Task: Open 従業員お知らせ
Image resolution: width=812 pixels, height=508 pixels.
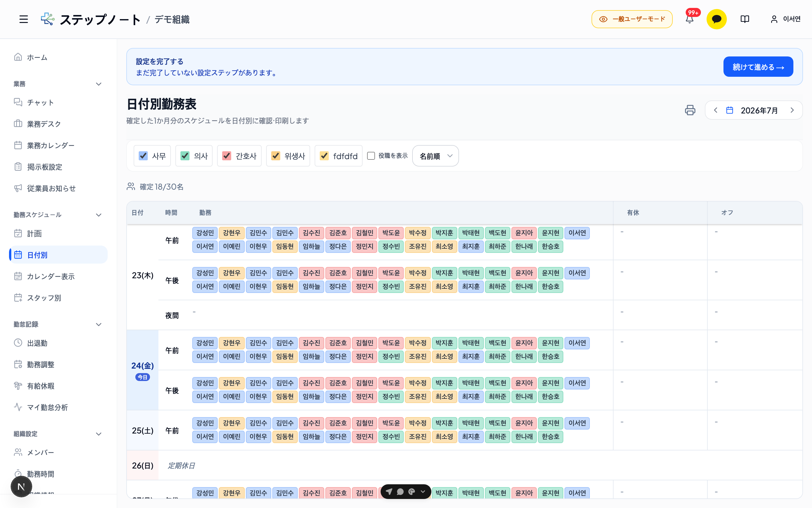Action: (58, 189)
